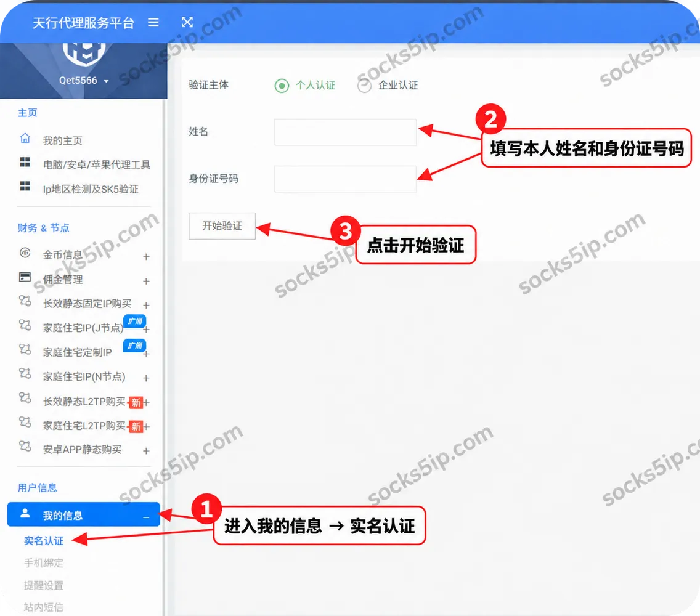
Task: Open 金币信息 menu item
Action: pyautogui.click(x=62, y=255)
